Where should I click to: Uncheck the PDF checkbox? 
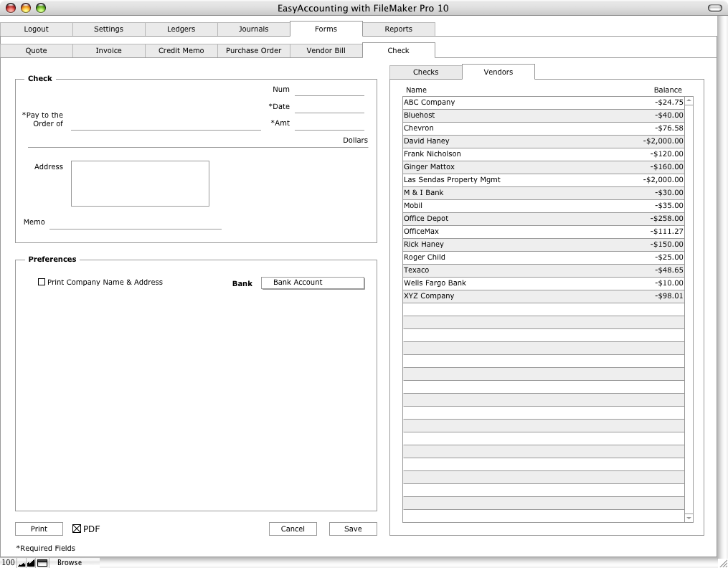point(77,529)
